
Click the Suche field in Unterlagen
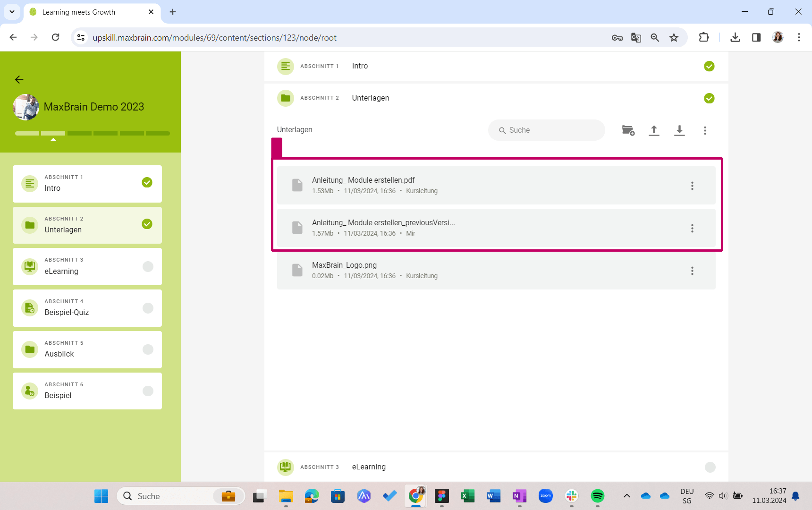(x=547, y=130)
